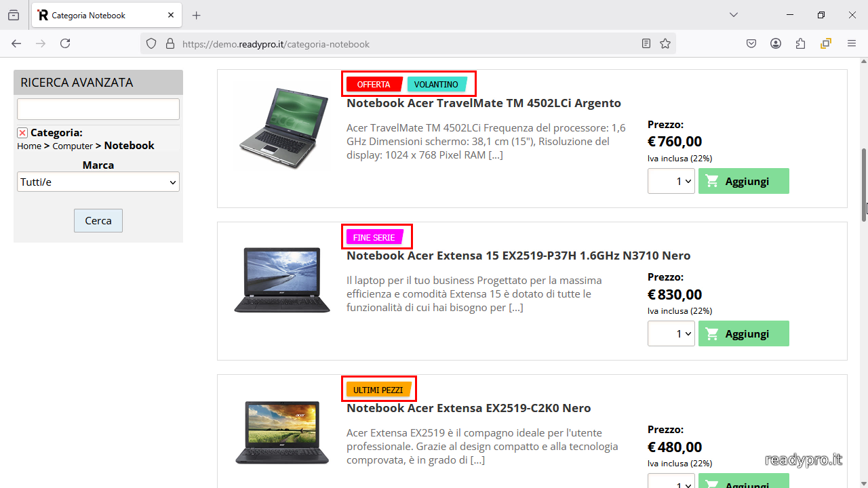Open reader view icon in address bar

pos(646,43)
